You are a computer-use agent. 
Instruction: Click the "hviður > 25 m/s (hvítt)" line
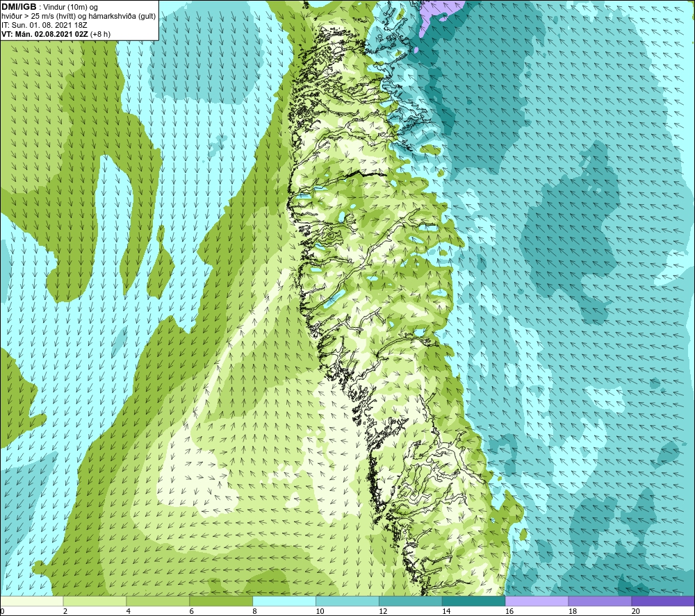pos(38,16)
